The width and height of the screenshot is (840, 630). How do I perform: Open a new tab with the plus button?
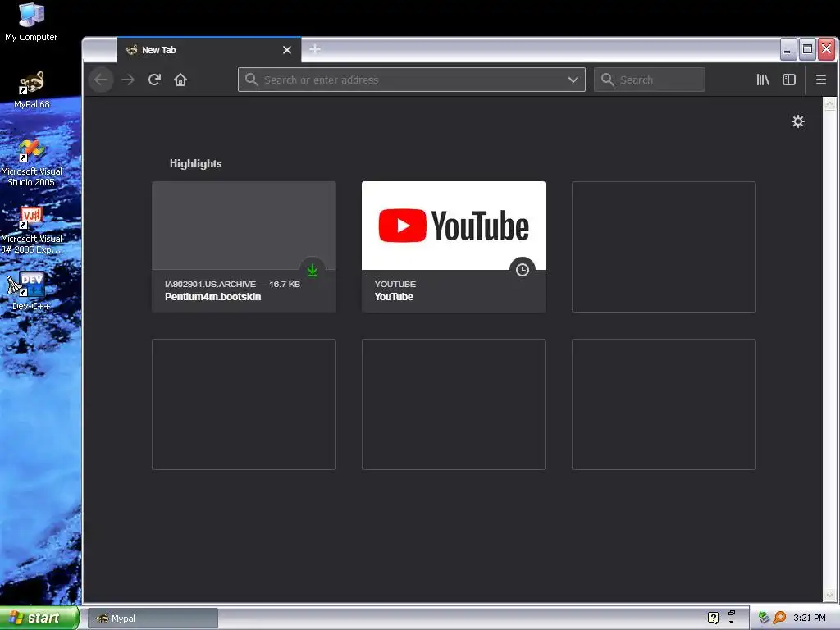[x=315, y=49]
